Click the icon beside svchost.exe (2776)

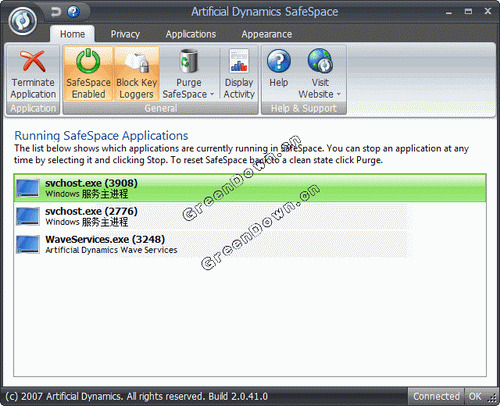pyautogui.click(x=28, y=216)
